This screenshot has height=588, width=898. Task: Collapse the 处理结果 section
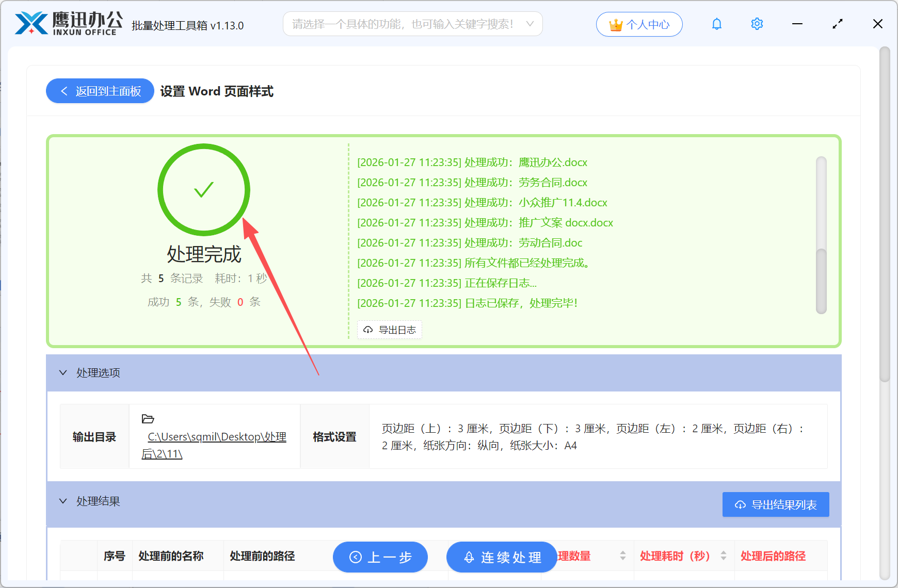point(63,501)
